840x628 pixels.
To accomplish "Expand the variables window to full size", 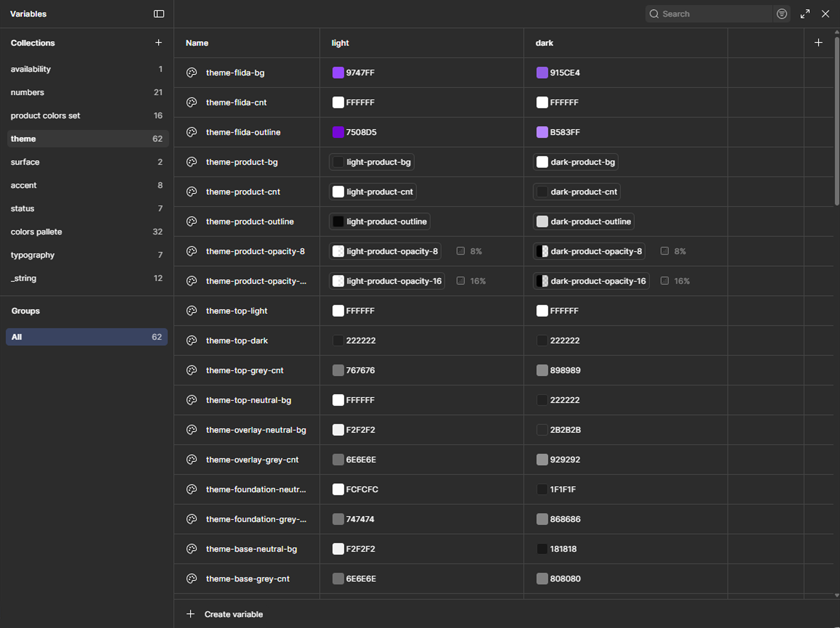I will coord(805,14).
